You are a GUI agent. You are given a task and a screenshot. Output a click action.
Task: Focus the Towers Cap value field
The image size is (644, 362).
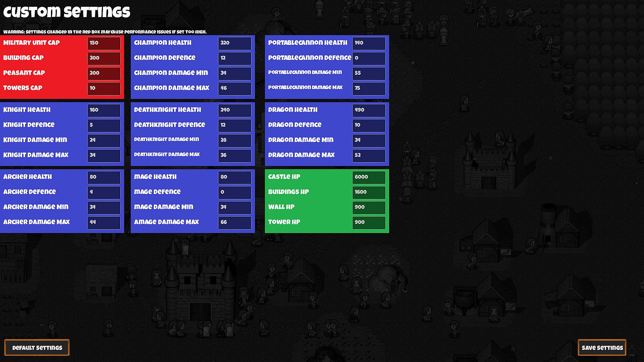[x=104, y=88]
